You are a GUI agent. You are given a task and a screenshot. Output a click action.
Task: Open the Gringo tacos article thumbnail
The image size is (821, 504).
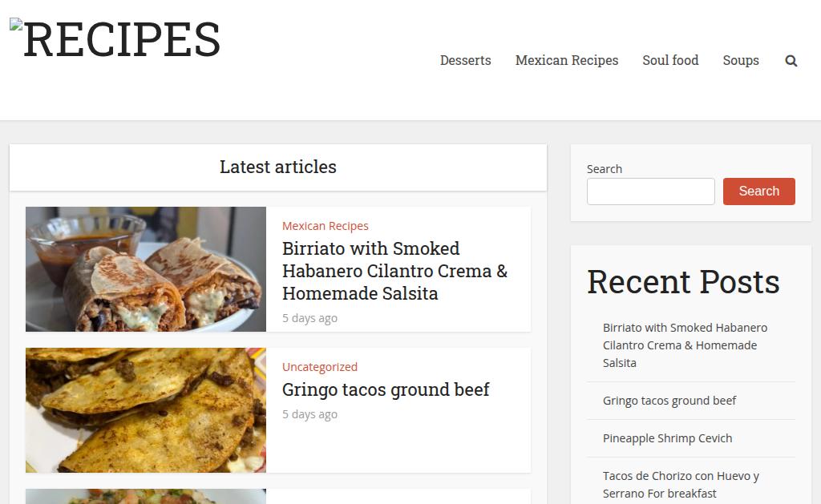click(x=146, y=410)
